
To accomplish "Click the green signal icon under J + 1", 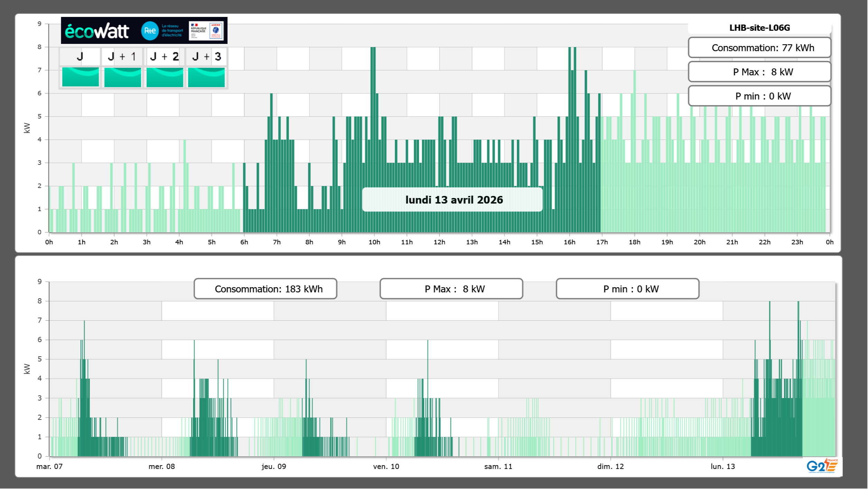I will click(x=123, y=77).
